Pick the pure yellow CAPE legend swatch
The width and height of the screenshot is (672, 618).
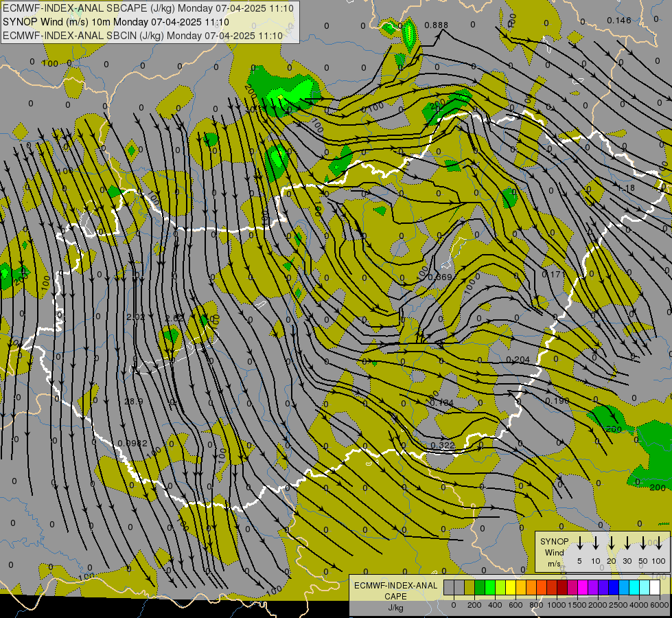pyautogui.click(x=511, y=587)
